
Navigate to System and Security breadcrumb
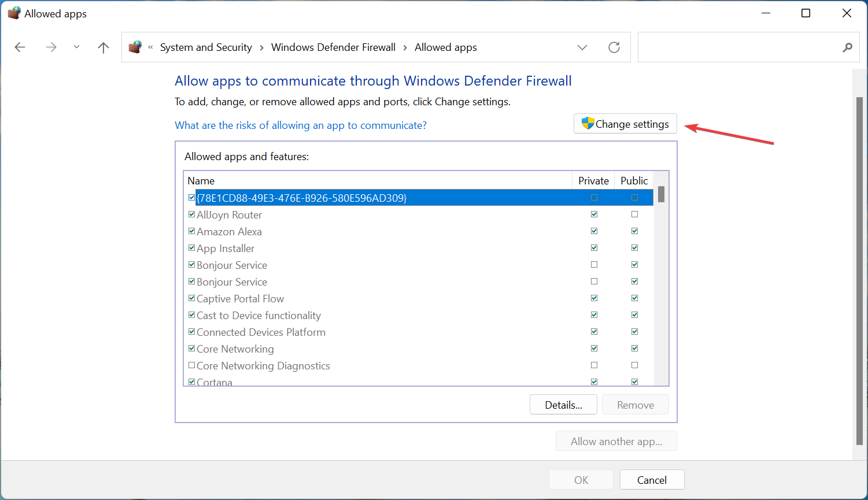pyautogui.click(x=206, y=47)
